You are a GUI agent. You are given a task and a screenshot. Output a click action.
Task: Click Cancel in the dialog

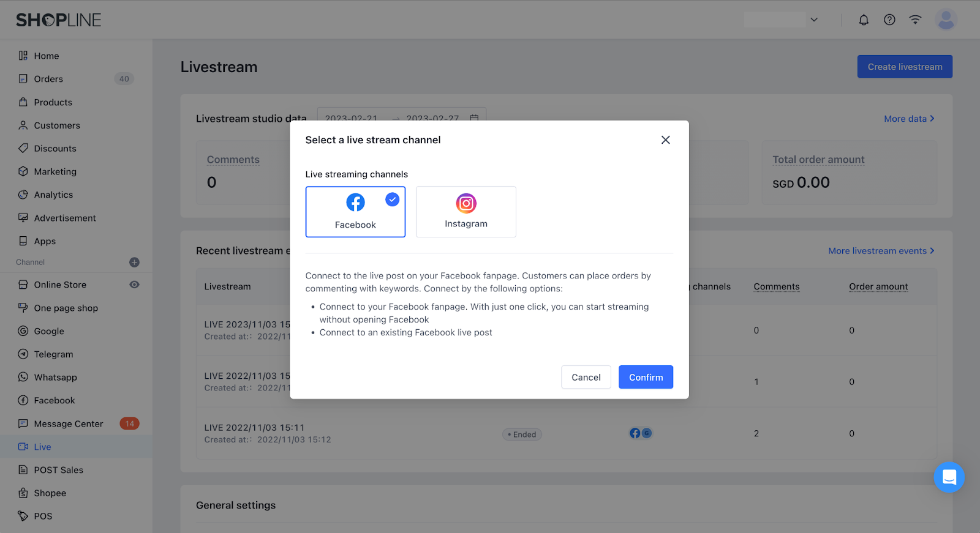click(x=586, y=377)
